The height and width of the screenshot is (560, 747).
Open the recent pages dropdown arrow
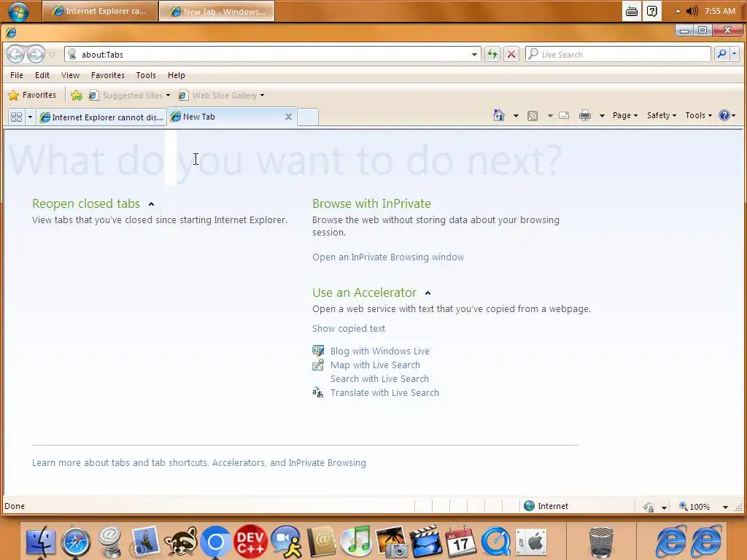(x=53, y=55)
